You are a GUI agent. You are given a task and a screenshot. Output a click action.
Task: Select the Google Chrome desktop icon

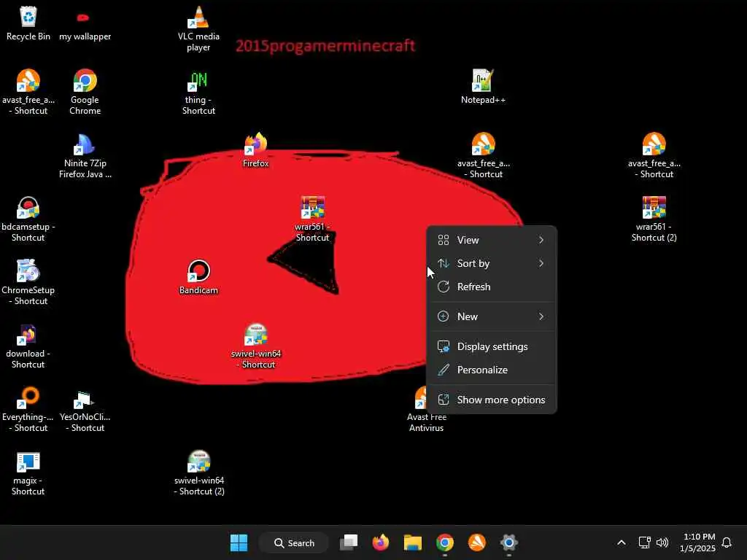pyautogui.click(x=85, y=92)
